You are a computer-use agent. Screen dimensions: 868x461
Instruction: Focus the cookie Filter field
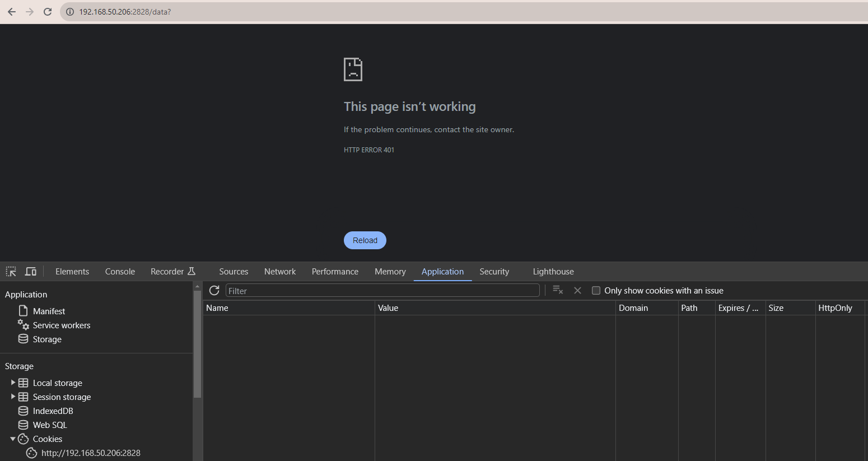point(382,291)
